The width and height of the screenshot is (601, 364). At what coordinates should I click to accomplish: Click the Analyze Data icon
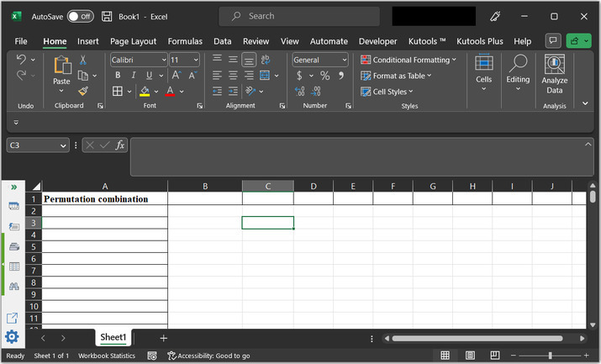point(554,65)
